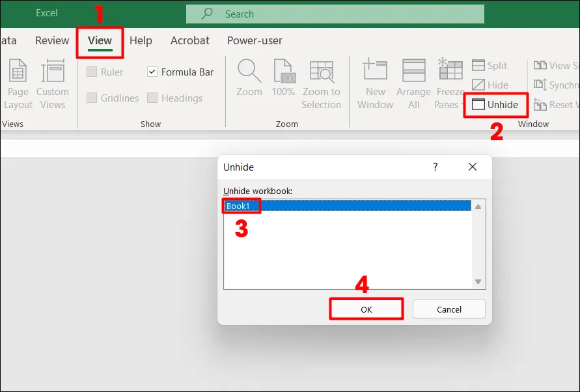The width and height of the screenshot is (580, 392).
Task: Open the Power-user ribbon tab
Action: 254,40
